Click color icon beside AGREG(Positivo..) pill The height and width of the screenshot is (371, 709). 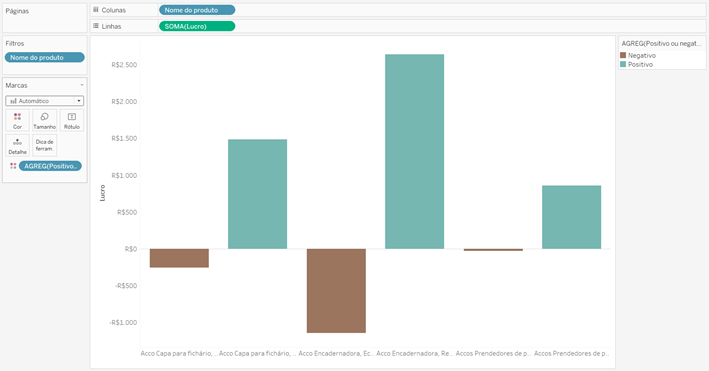(13, 166)
